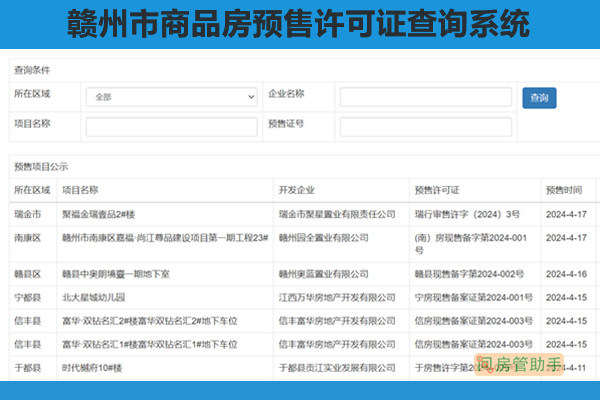Screen dimensions: 600x400
Task: Select project 富华·双钻名汇2#楼富华双钻名汇2#地下车位
Action: [150, 321]
